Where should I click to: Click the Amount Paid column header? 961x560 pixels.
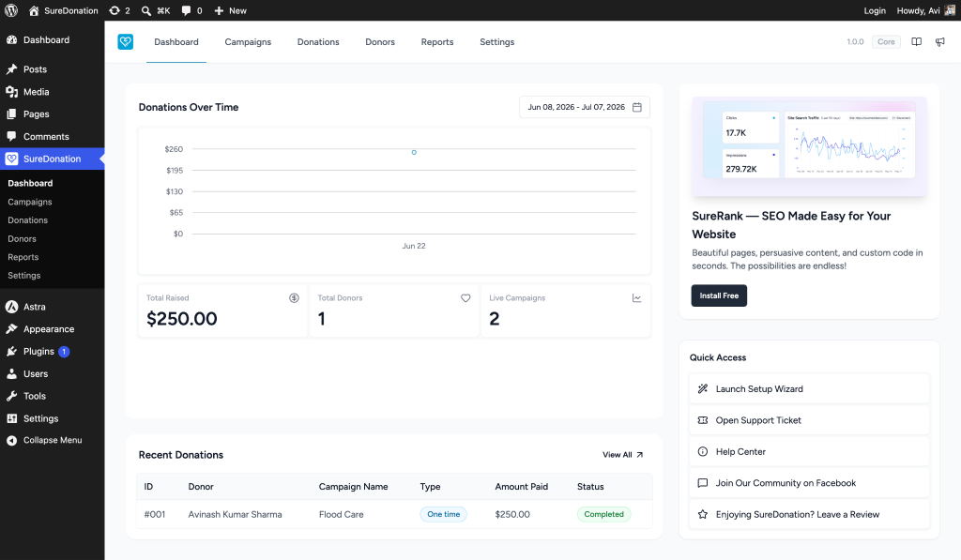[522, 487]
